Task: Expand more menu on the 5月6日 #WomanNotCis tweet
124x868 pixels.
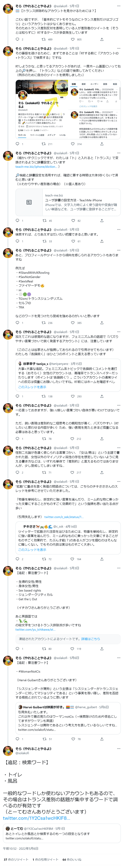Action: click(118, 658)
